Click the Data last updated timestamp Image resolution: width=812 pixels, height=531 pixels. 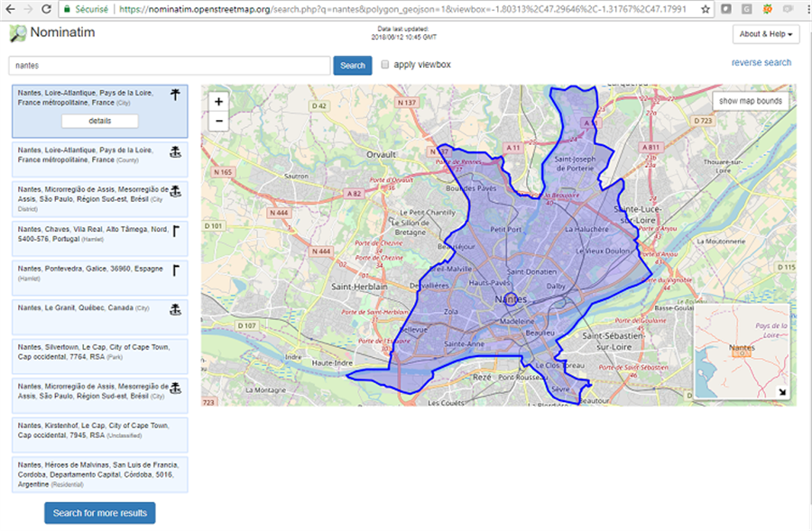[x=403, y=33]
